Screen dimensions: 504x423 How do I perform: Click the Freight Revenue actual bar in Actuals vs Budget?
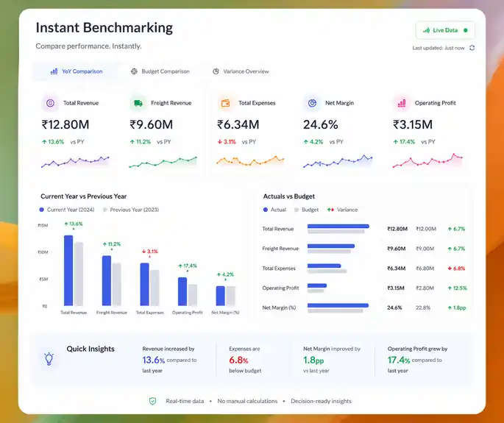[x=331, y=246]
